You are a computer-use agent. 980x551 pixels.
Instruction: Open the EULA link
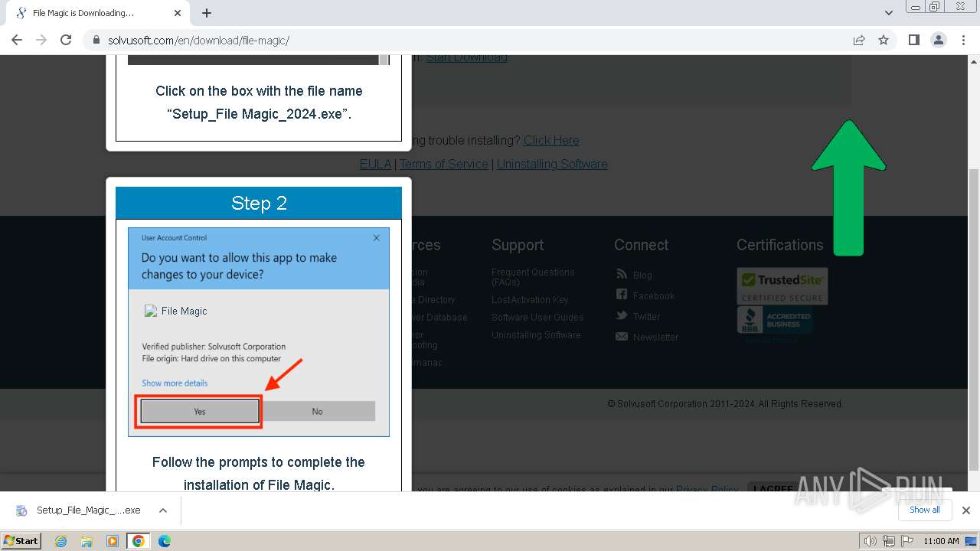click(x=375, y=164)
